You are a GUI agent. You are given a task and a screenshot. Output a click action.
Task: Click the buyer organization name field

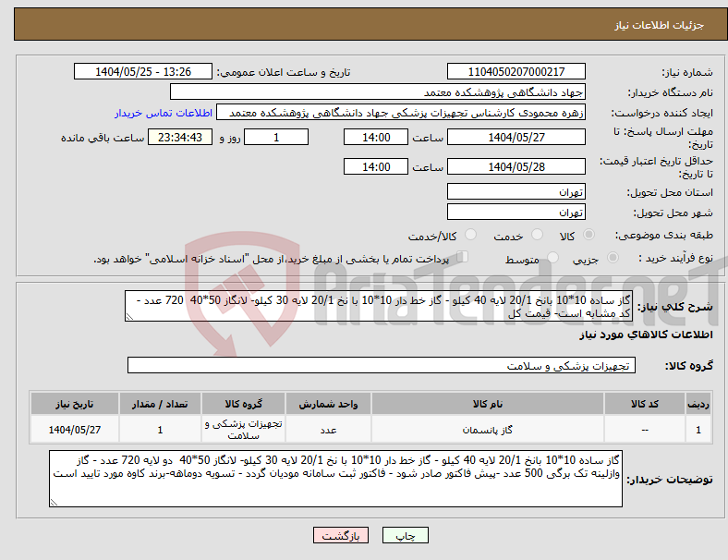pos(378,91)
